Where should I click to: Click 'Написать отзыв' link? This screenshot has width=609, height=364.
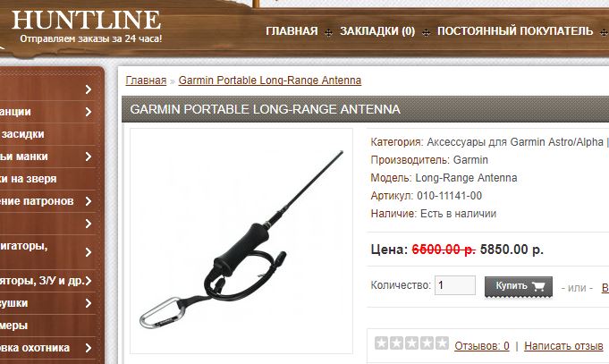pyautogui.click(x=563, y=346)
